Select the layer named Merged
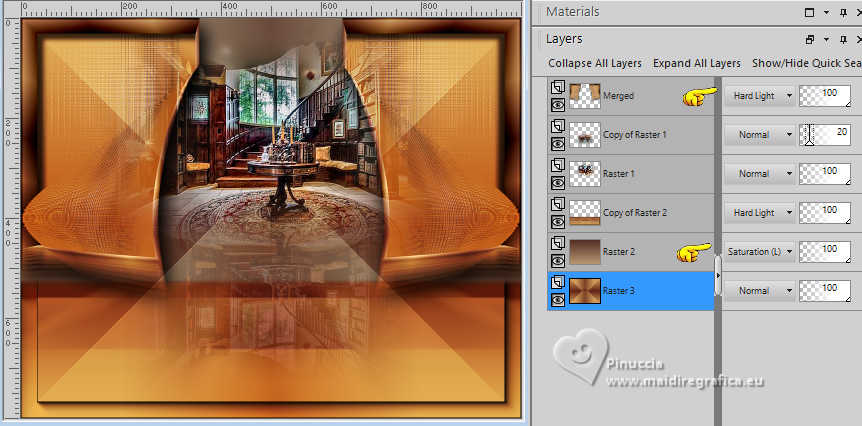The height and width of the screenshot is (426, 862). pyautogui.click(x=618, y=96)
